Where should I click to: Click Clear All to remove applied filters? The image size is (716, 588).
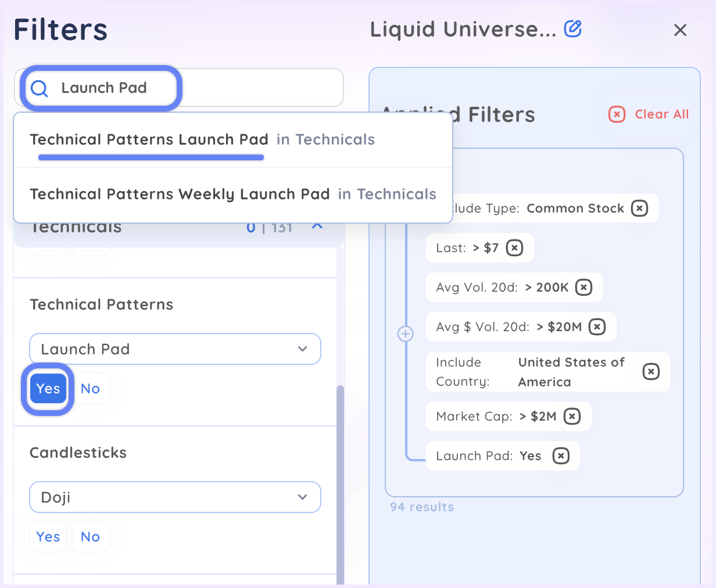click(x=647, y=114)
